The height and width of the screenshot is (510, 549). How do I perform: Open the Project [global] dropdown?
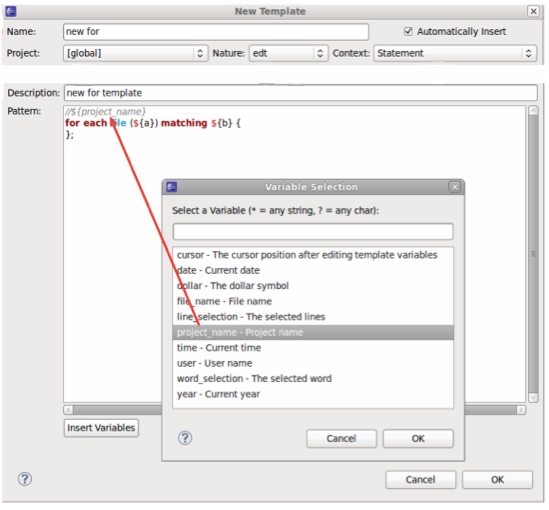pyautogui.click(x=135, y=53)
